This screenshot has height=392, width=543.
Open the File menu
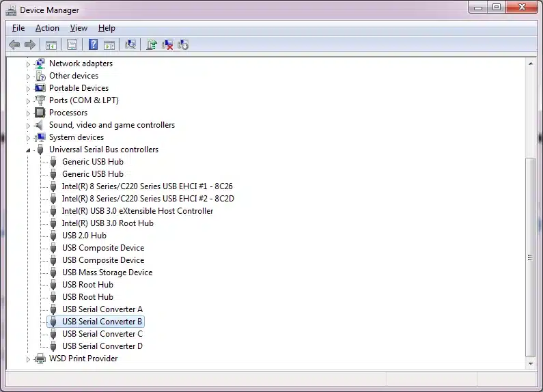tap(18, 28)
